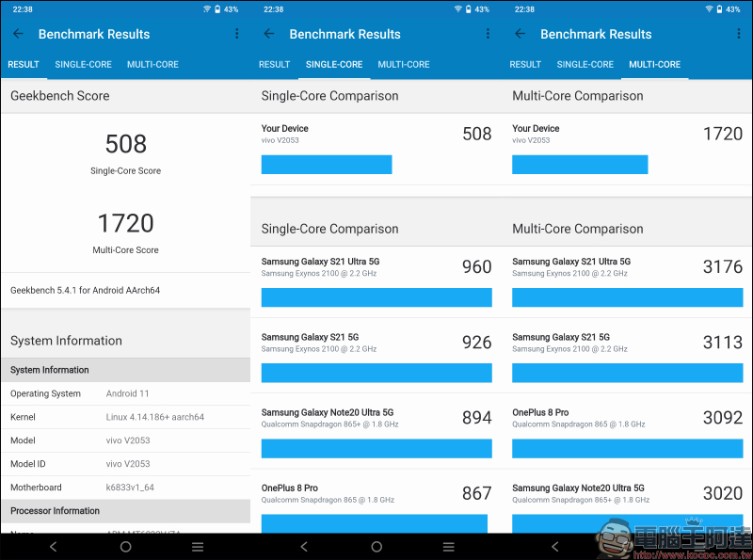The image size is (753, 560).
Task: Tap the Kernel Linux 4.14.186+ row
Action: 126,417
